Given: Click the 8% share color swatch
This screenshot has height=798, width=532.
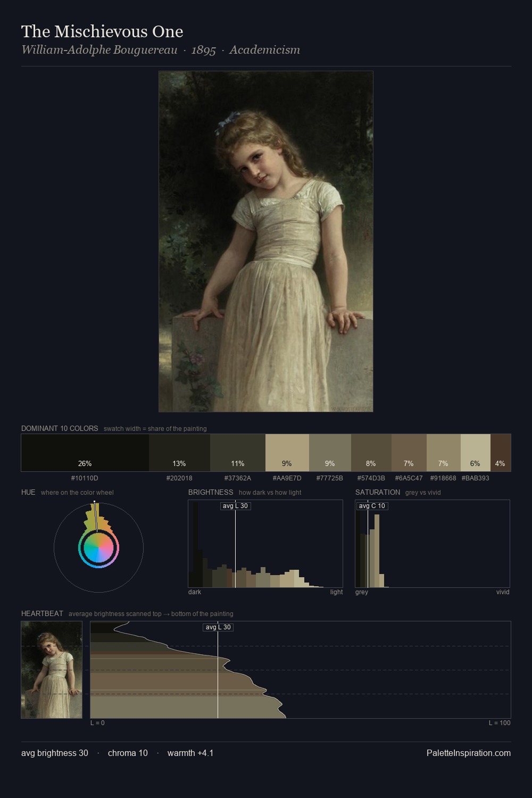Looking at the screenshot, I should click(x=371, y=453).
